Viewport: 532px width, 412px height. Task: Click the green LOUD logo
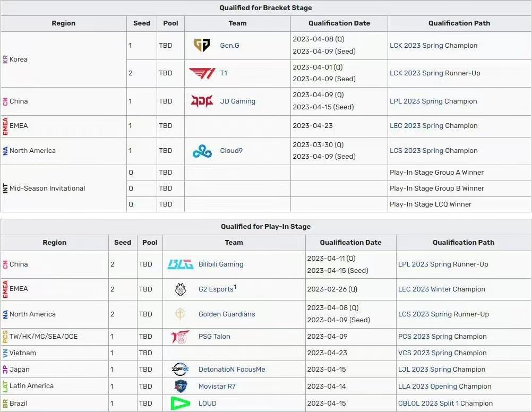coord(181,404)
